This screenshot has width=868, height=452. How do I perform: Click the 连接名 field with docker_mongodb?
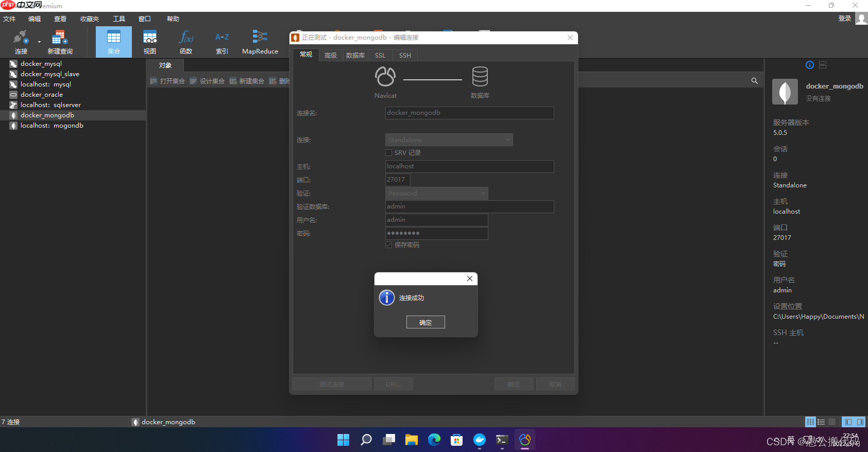point(470,113)
